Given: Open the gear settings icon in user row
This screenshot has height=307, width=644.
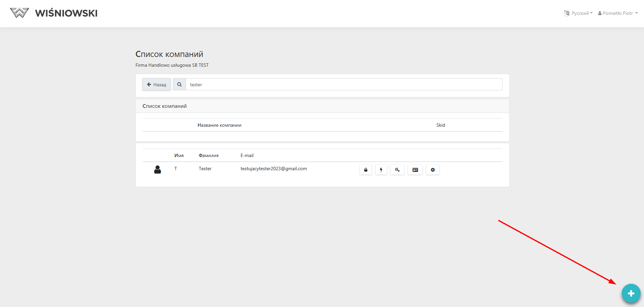Looking at the screenshot, I should tap(433, 170).
